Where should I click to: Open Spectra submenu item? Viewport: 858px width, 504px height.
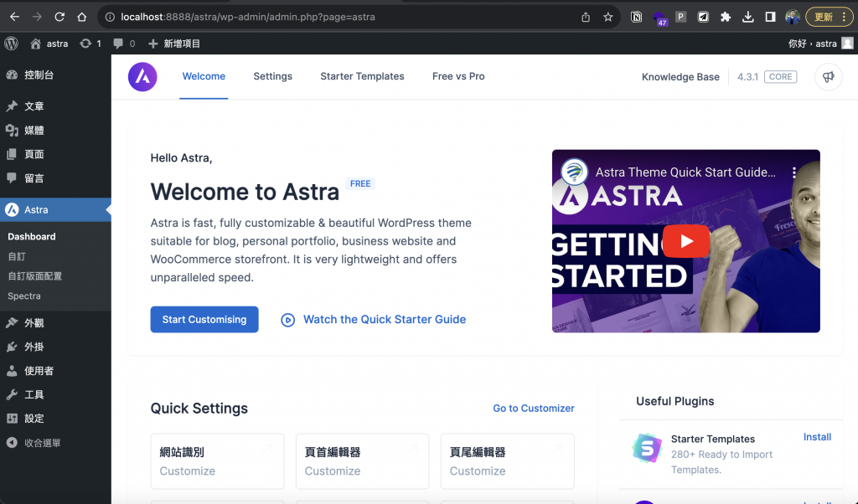(24, 296)
